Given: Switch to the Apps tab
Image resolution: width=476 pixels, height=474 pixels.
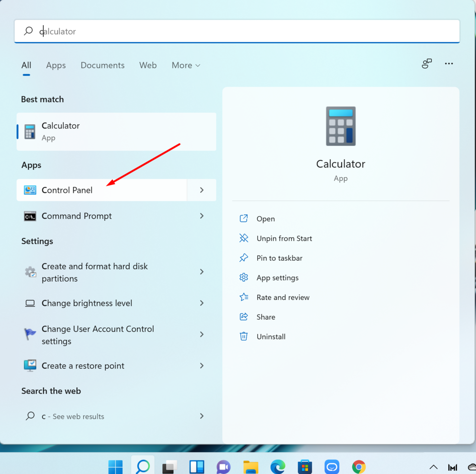Looking at the screenshot, I should click(x=56, y=65).
